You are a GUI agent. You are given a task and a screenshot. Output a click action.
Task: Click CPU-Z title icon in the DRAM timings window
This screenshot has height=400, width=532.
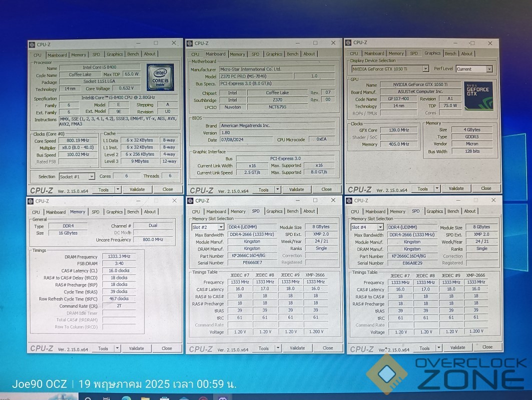pos(31,201)
